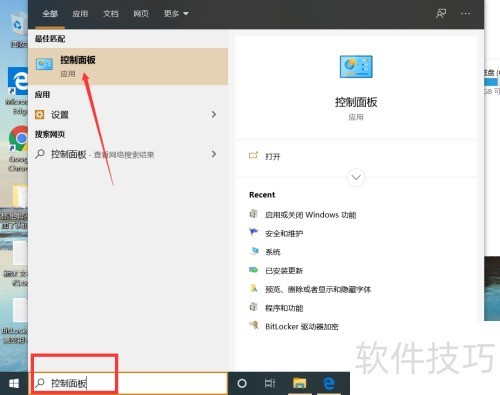Open the three-dots options menu
500x395 pixels.
click(x=465, y=14)
